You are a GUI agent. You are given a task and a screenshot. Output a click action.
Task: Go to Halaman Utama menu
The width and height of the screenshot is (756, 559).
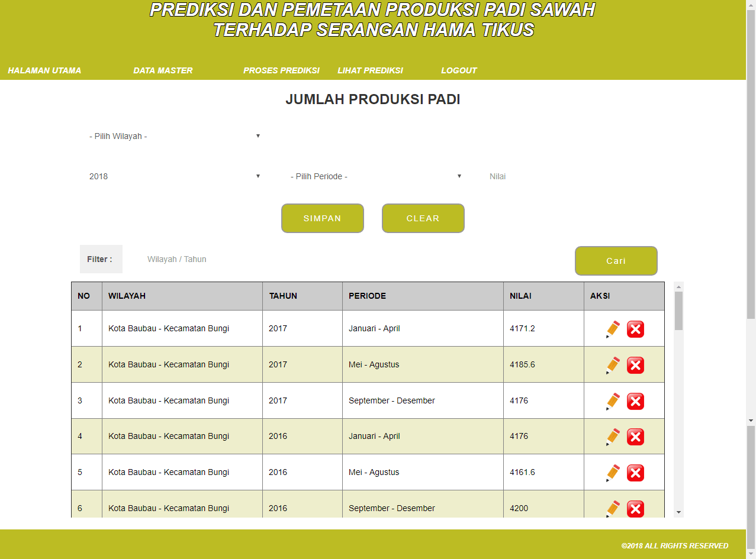pyautogui.click(x=44, y=70)
